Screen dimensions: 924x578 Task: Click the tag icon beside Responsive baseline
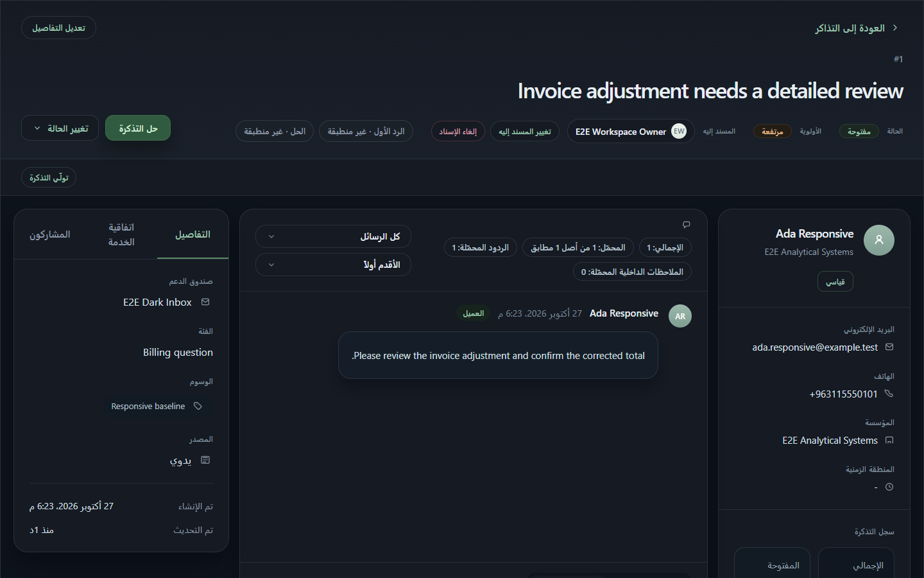point(198,406)
